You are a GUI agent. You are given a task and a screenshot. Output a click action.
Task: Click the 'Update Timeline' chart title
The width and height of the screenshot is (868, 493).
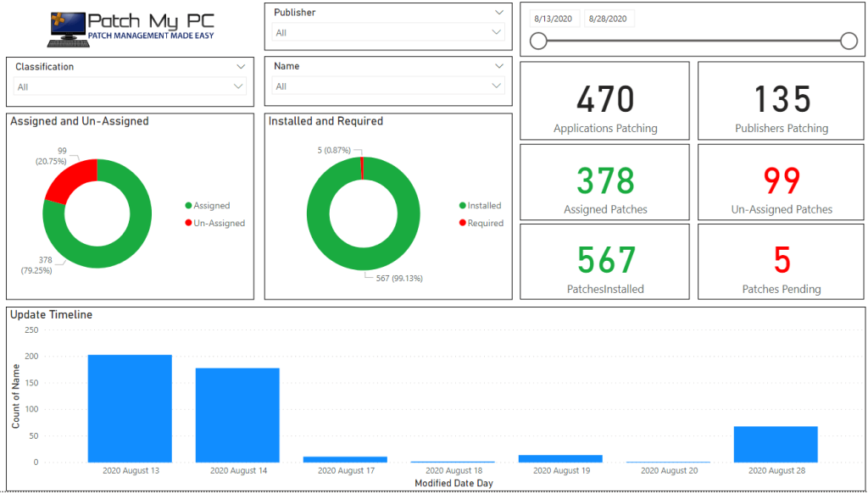(52, 315)
